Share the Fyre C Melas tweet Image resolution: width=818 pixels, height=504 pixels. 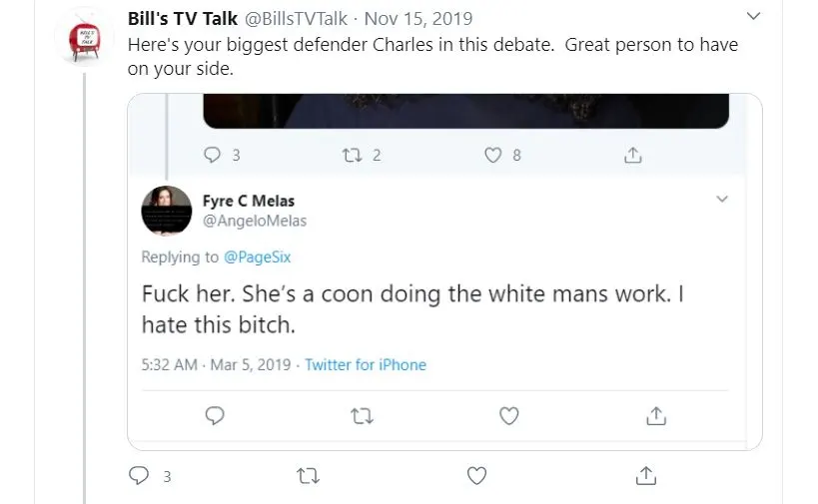pyautogui.click(x=656, y=415)
